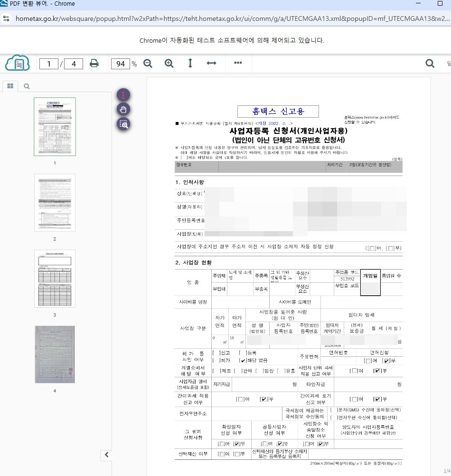Click the heading 1. 인적사항

pos(189,182)
